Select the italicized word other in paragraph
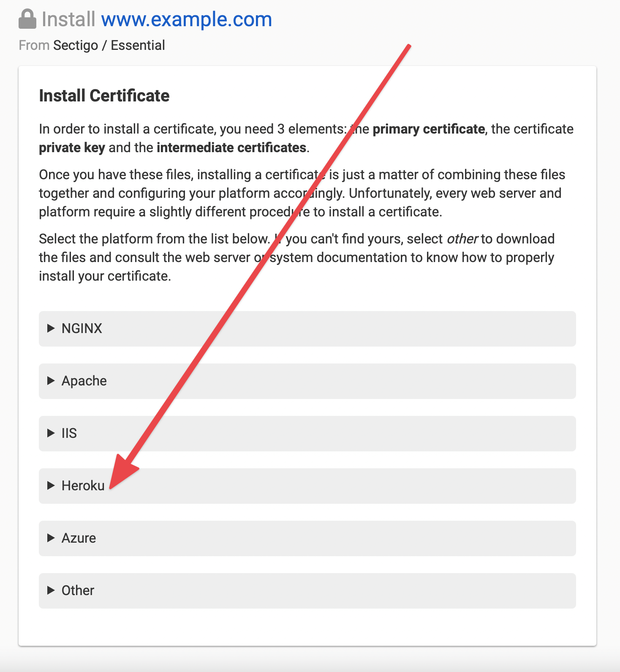Screen dimensions: 620x672 click(463, 239)
